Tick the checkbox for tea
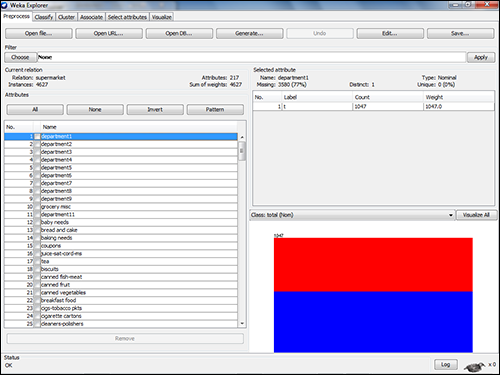 (x=37, y=261)
